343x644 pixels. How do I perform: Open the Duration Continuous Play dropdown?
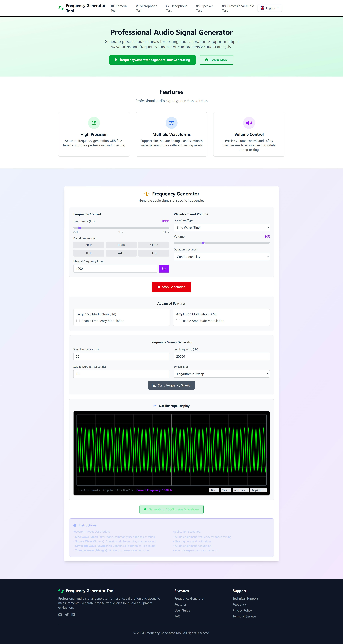(222, 257)
